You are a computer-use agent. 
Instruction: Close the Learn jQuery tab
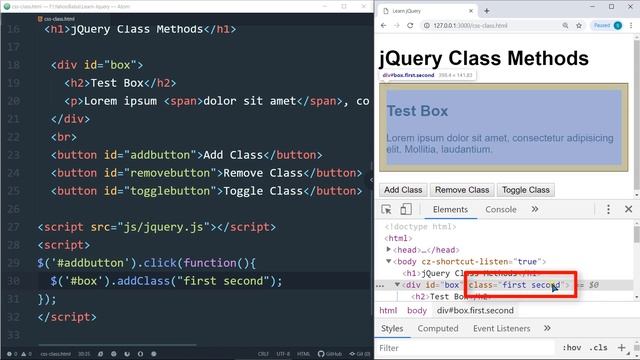pyautogui.click(x=471, y=11)
